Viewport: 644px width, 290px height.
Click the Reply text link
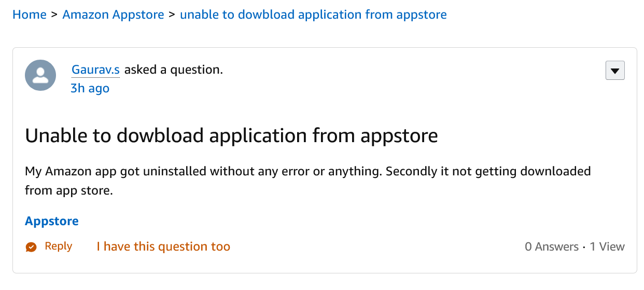pyautogui.click(x=58, y=246)
